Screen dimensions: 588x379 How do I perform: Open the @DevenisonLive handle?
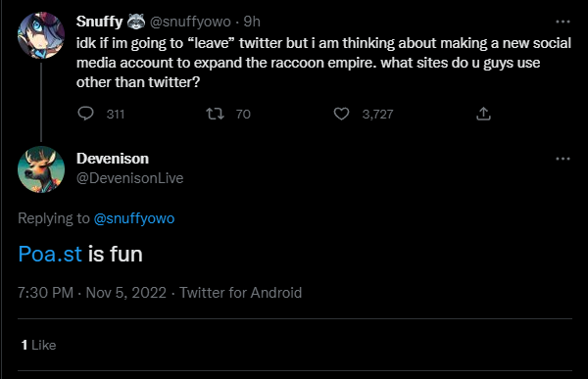[129, 178]
